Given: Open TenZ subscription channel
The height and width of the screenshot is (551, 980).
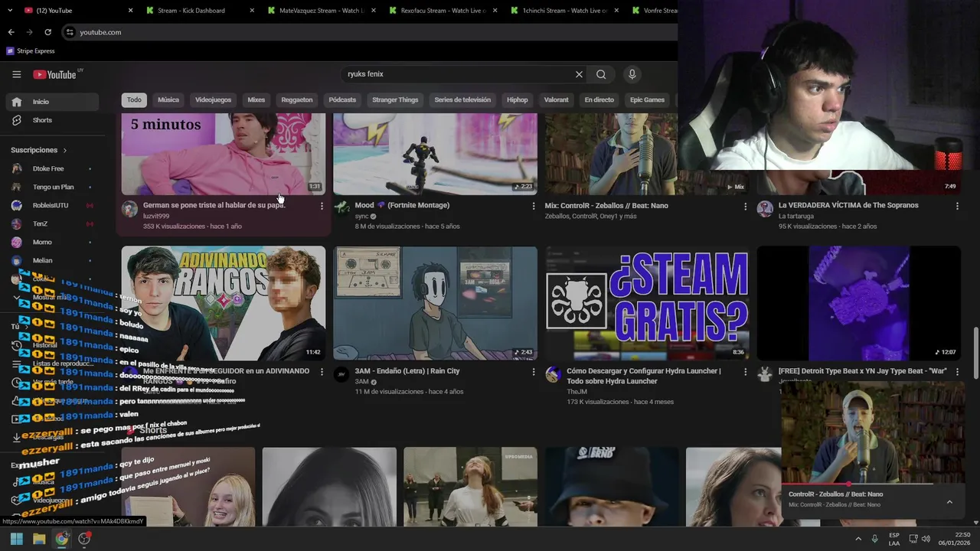Looking at the screenshot, I should click(52, 223).
